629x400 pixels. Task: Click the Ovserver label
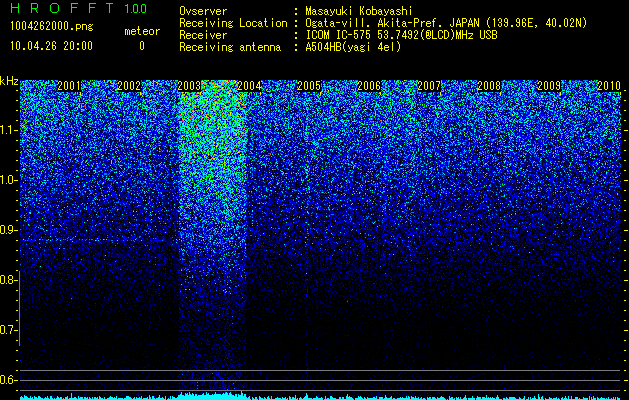[203, 12]
